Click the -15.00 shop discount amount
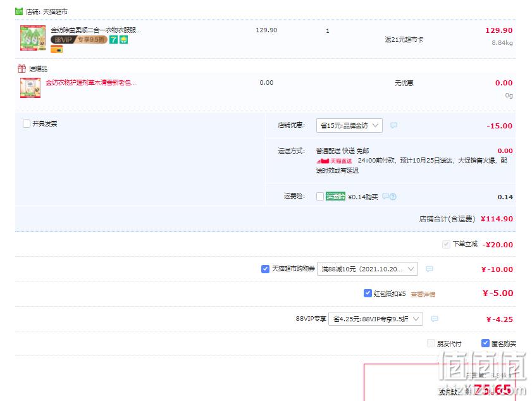The image size is (532, 401). pos(500,126)
